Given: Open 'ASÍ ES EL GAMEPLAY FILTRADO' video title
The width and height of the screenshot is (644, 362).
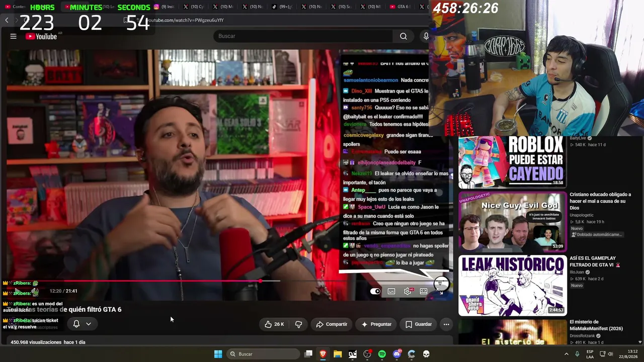Looking at the screenshot, I should [595, 261].
